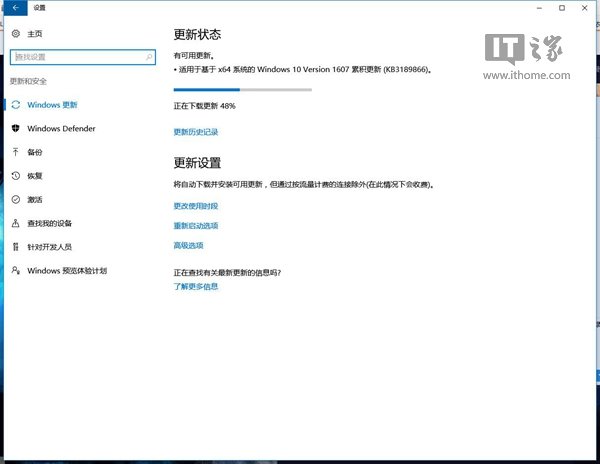The image size is (600, 464).
Task: Open 更新历史记录 link
Action: [196, 132]
